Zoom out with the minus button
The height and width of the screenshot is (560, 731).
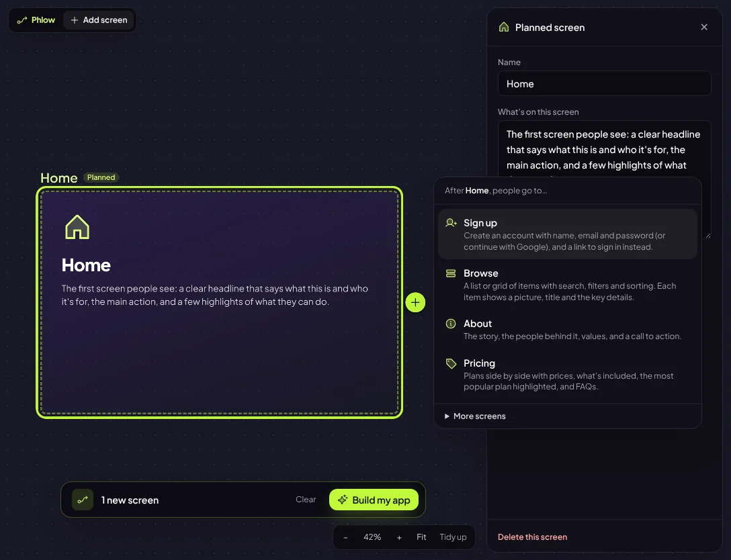(x=345, y=537)
